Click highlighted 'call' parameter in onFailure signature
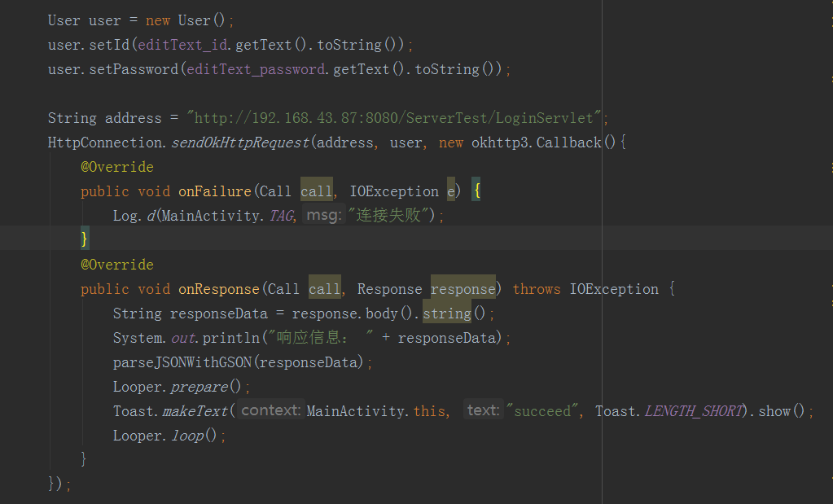 click(317, 191)
